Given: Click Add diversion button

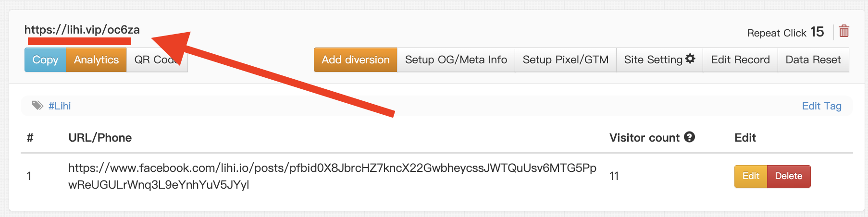Looking at the screenshot, I should pos(355,60).
